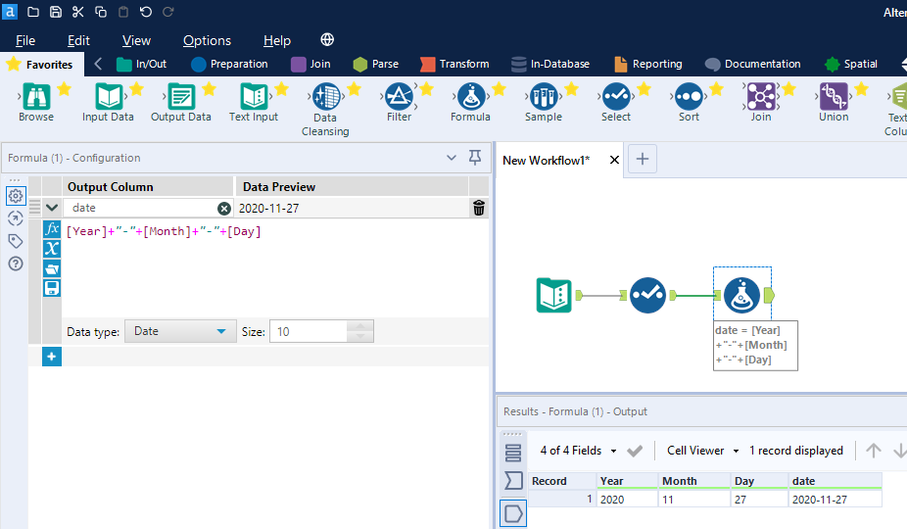This screenshot has height=529, width=907.
Task: Select the Filter tool in palette
Action: [399, 102]
